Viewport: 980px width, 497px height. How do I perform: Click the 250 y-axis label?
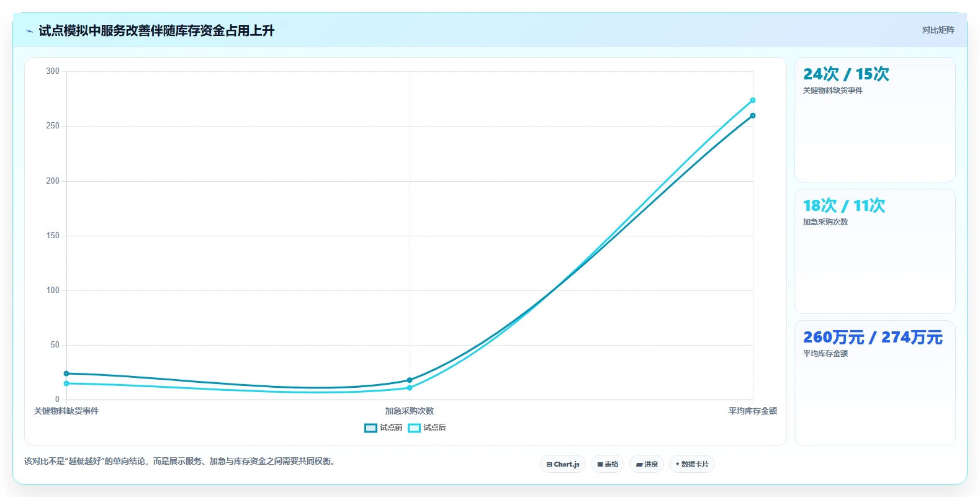click(x=53, y=126)
